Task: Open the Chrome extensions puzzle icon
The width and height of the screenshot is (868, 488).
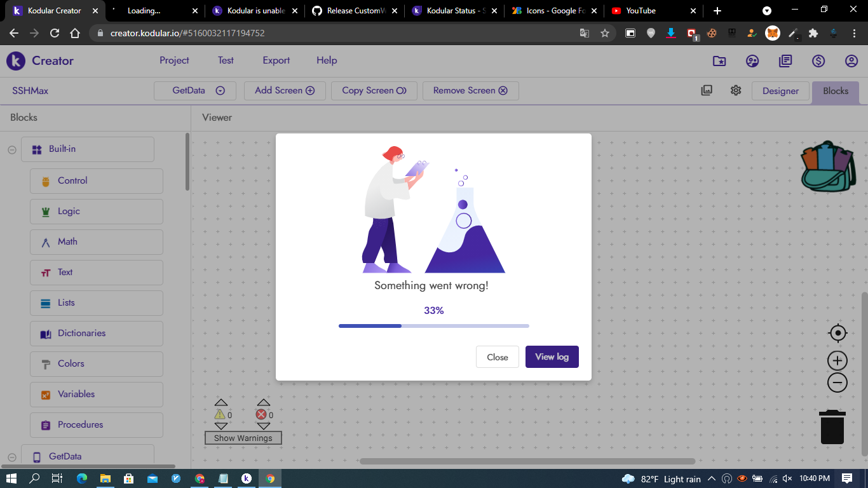Action: coord(813,33)
